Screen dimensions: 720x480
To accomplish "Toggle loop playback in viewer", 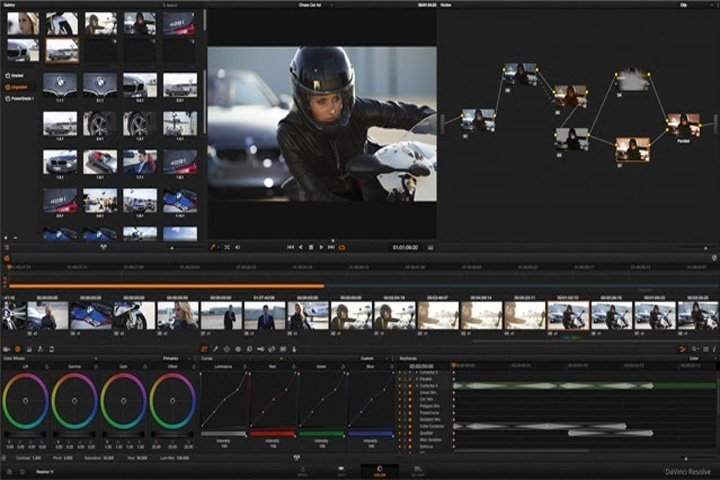I will pos(342,248).
